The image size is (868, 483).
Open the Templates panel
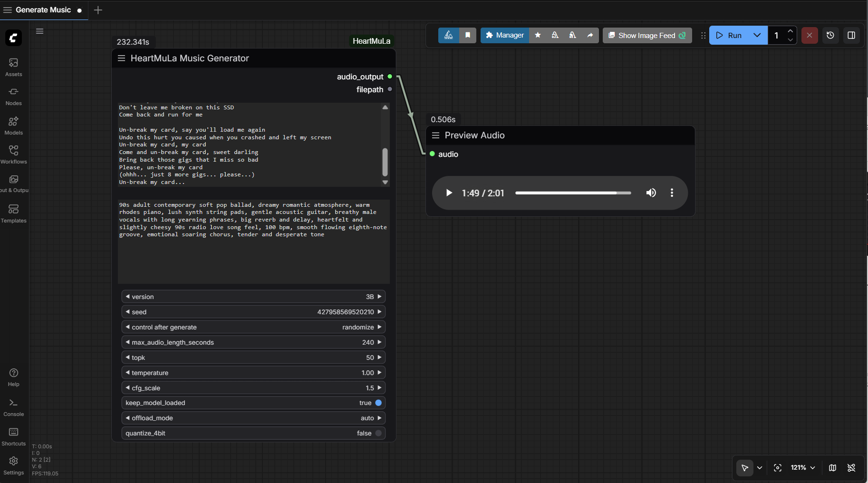(13, 213)
